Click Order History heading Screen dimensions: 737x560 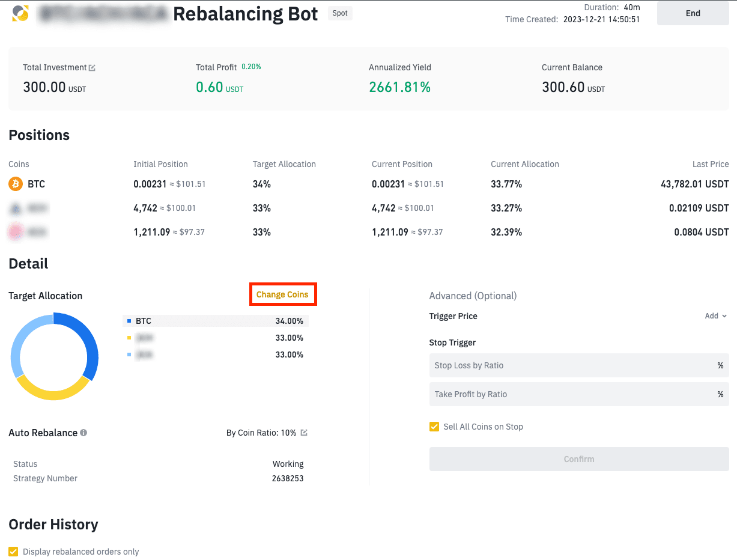[x=53, y=525]
